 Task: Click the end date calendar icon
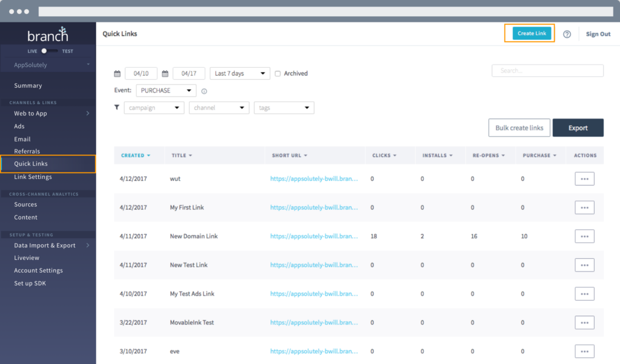pyautogui.click(x=165, y=74)
